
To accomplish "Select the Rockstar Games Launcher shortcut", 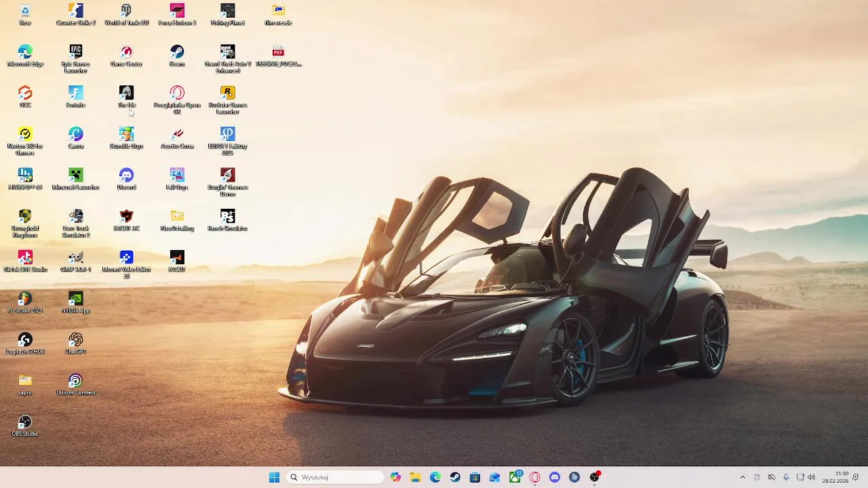I will click(x=228, y=100).
